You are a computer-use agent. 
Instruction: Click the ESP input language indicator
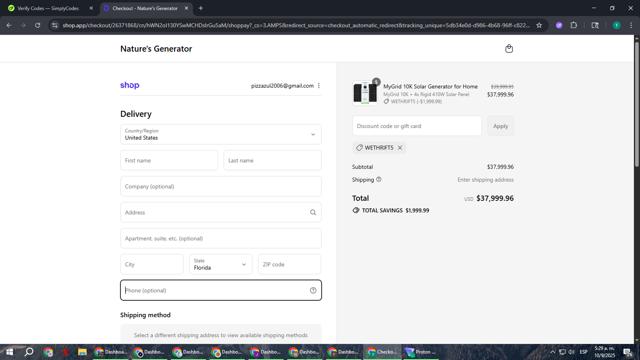click(584, 352)
